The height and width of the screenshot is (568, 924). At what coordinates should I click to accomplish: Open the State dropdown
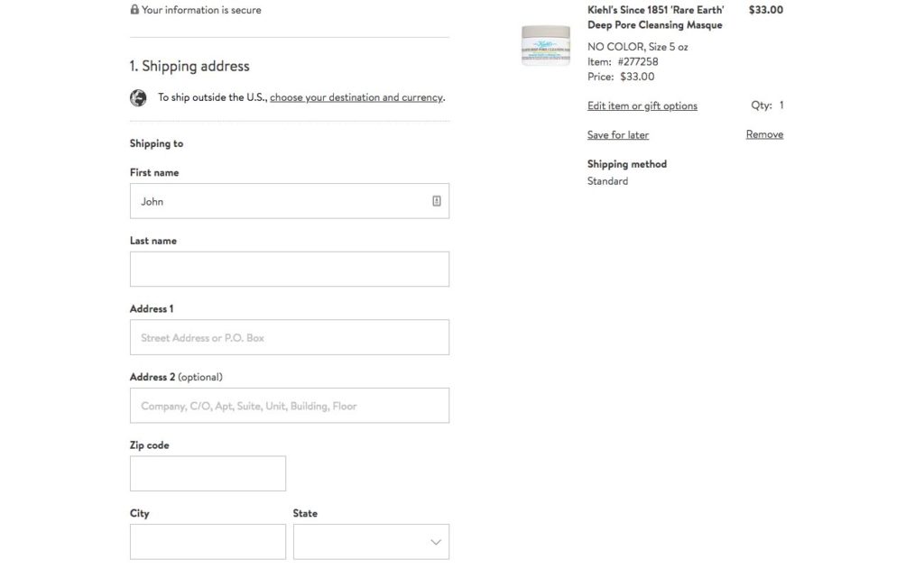[371, 542]
